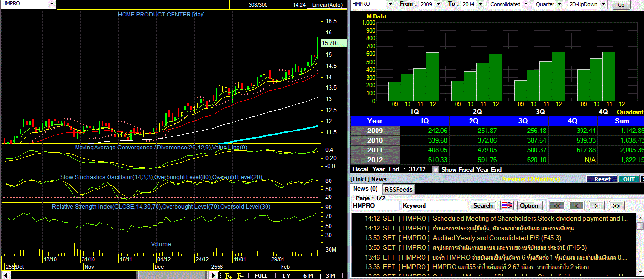This screenshot has height=279, width=644.
Task: Click the news symbol field containing HMPRO
Action: (x=376, y=206)
